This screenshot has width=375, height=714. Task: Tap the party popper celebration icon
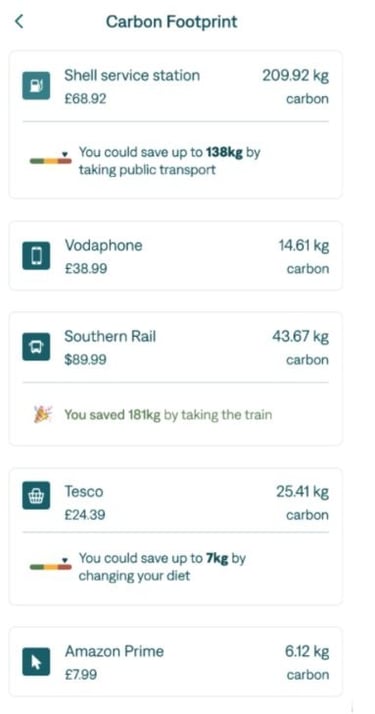(43, 414)
